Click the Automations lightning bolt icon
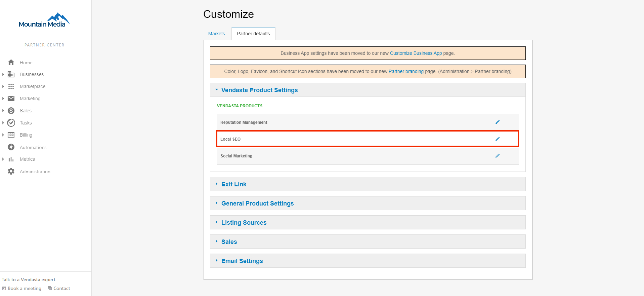This screenshot has width=644, height=296. pyautogui.click(x=11, y=147)
